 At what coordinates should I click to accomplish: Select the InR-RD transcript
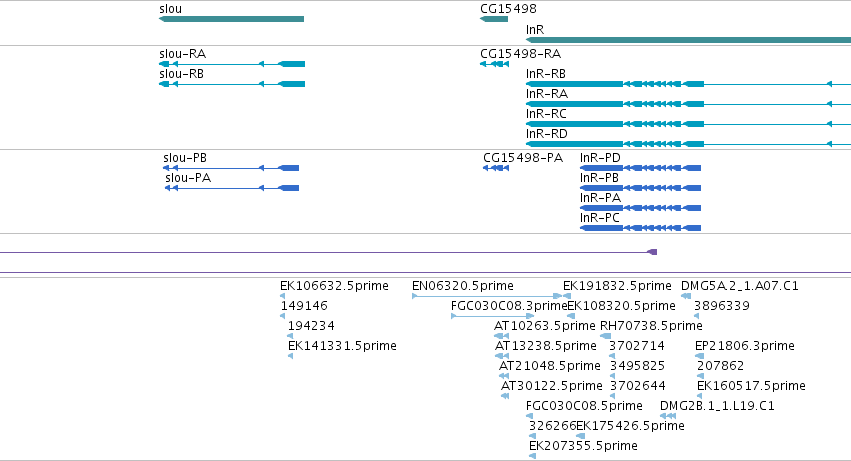pyautogui.click(x=688, y=144)
